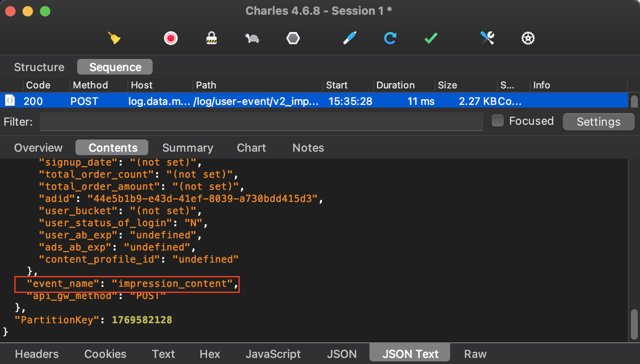Switch to Structure view

pos(39,67)
